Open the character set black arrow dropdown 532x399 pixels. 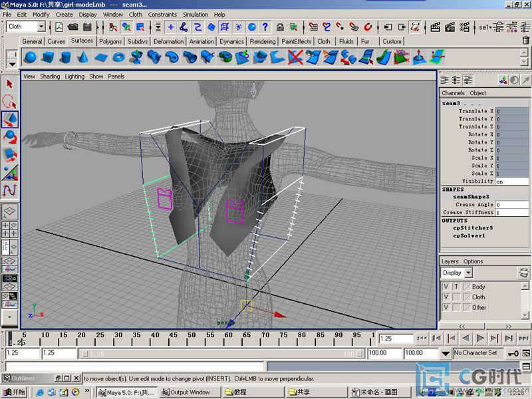coord(446,354)
